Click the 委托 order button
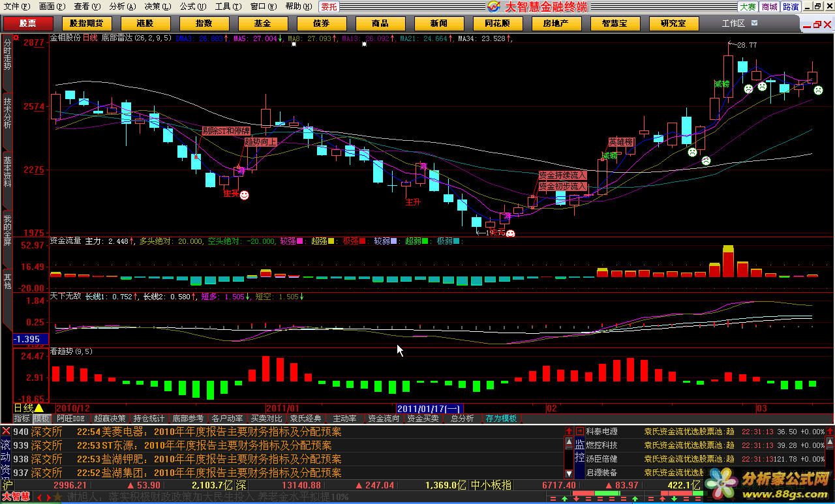 click(x=329, y=7)
